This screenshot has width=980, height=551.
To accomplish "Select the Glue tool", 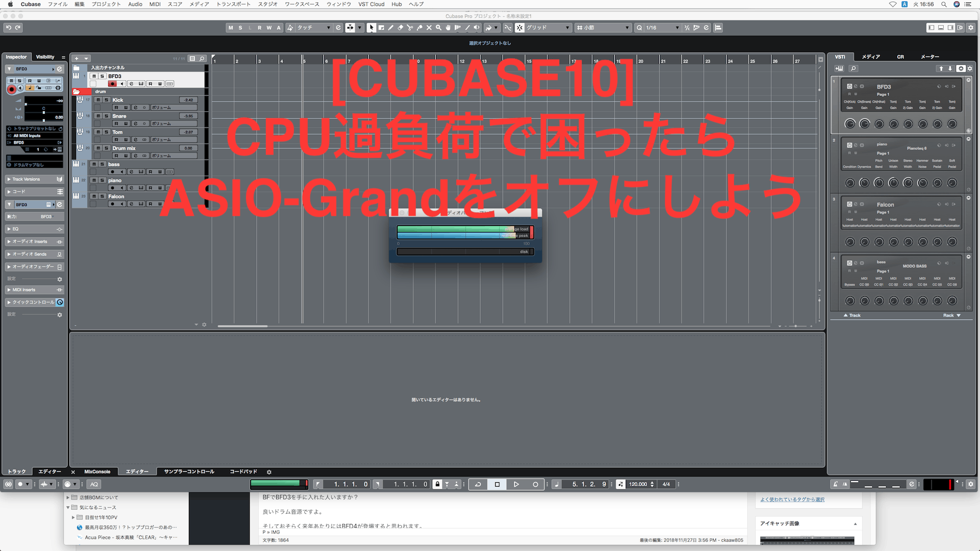I will pyautogui.click(x=420, y=28).
